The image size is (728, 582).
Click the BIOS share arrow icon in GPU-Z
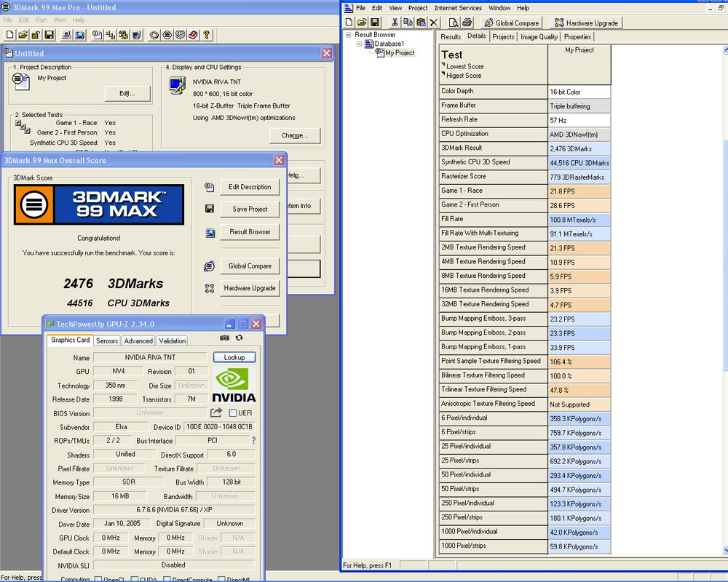(x=216, y=412)
